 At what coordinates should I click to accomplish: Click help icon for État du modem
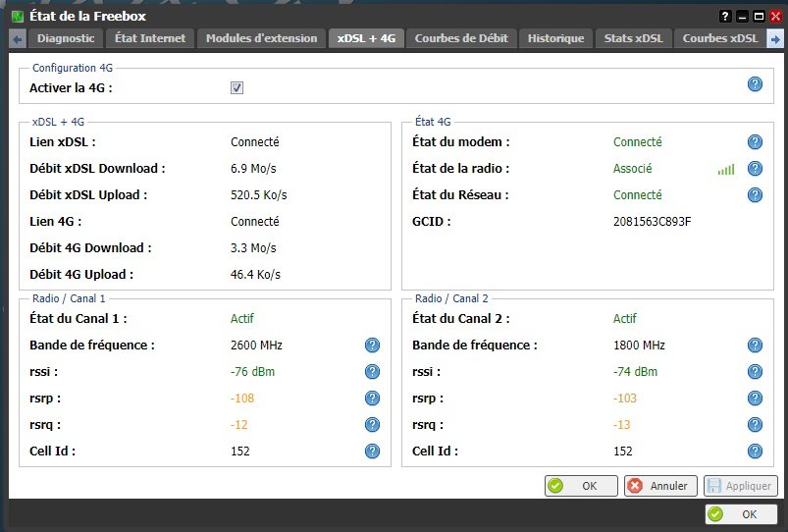[755, 142]
